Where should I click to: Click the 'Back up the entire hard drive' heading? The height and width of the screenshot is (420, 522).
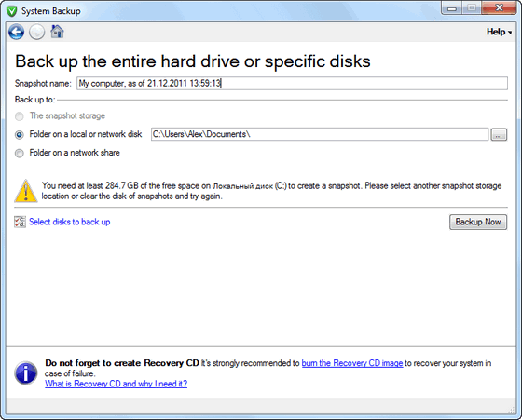pyautogui.click(x=193, y=61)
